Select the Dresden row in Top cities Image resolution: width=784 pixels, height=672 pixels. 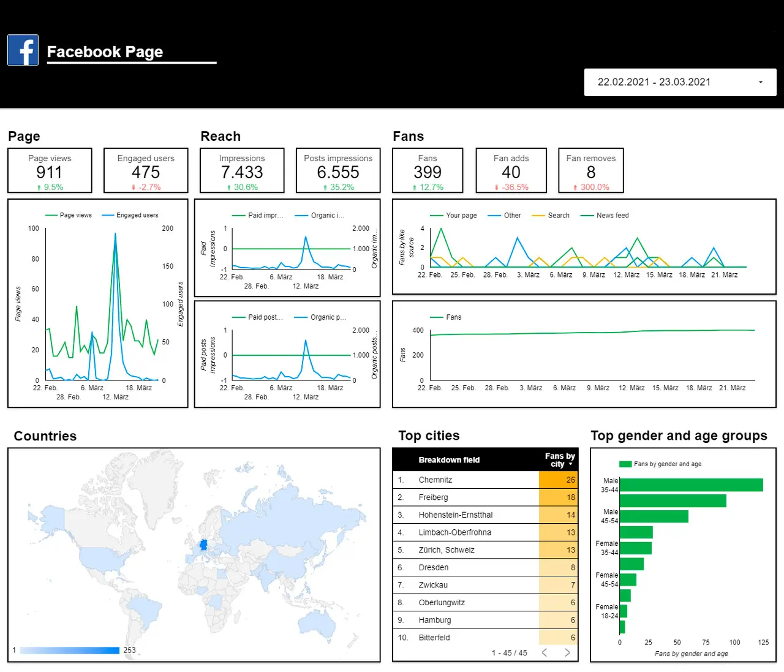coord(485,567)
